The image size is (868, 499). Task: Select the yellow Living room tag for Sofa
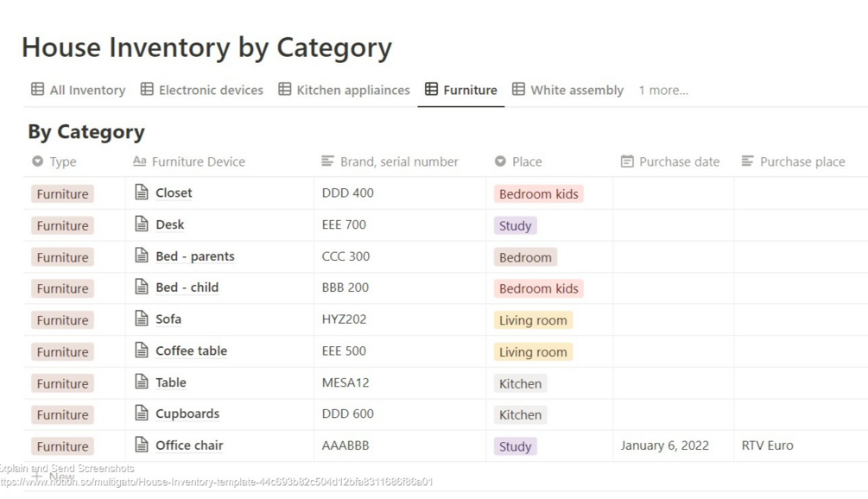pyautogui.click(x=533, y=320)
